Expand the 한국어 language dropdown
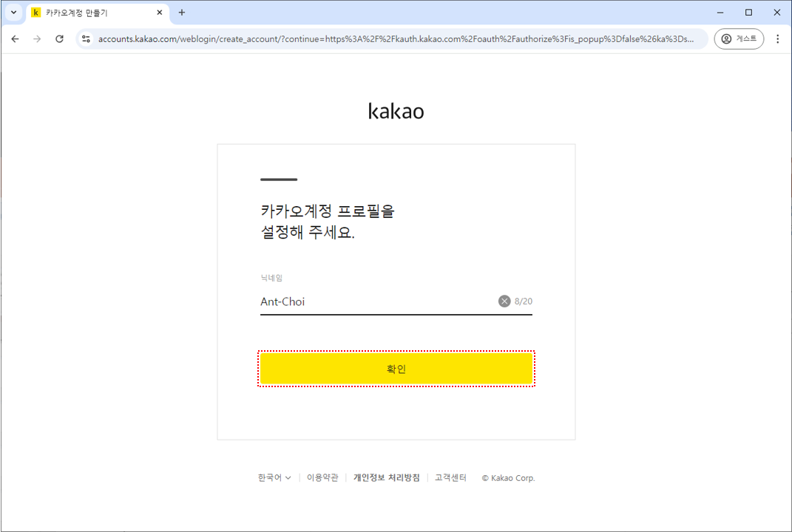792x532 pixels. click(274, 477)
